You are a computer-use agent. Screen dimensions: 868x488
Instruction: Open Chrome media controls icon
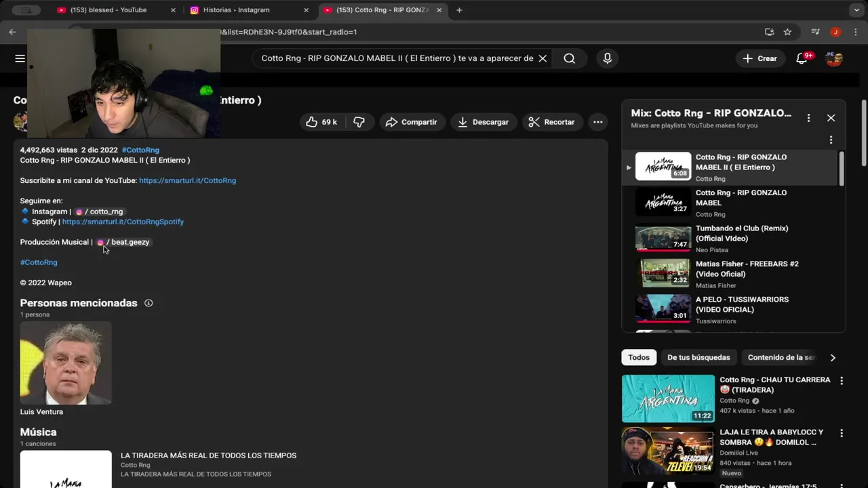point(816,32)
